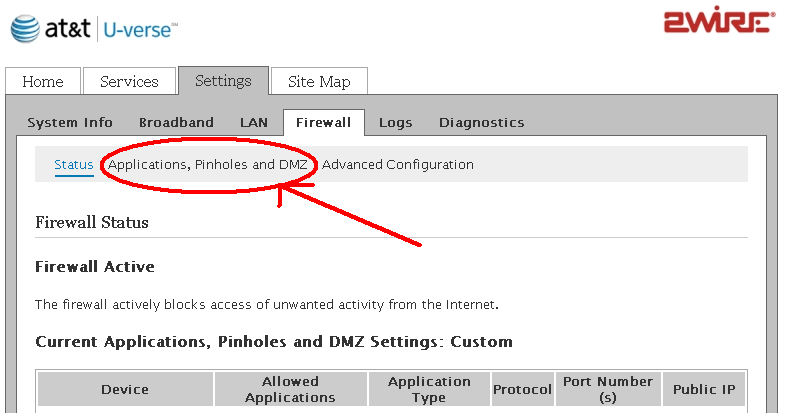785x413 pixels.
Task: Click the 2Wire logo
Action: [x=717, y=23]
